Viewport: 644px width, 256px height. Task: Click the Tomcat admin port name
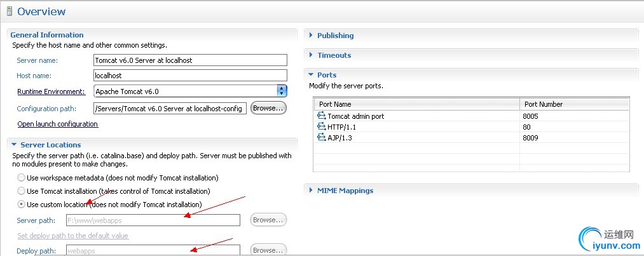pos(355,116)
